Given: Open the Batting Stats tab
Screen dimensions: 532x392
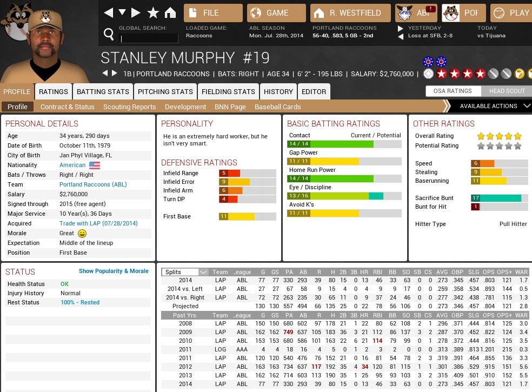Looking at the screenshot, I should click(103, 91).
